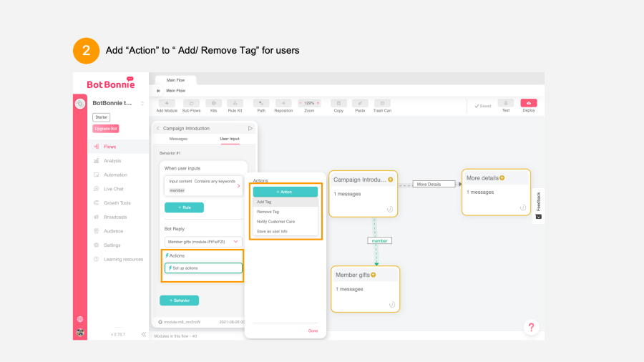Collapse the sidebar with double-chevron arrow
Image resolution: width=644 pixels, height=362 pixels.
(143, 334)
